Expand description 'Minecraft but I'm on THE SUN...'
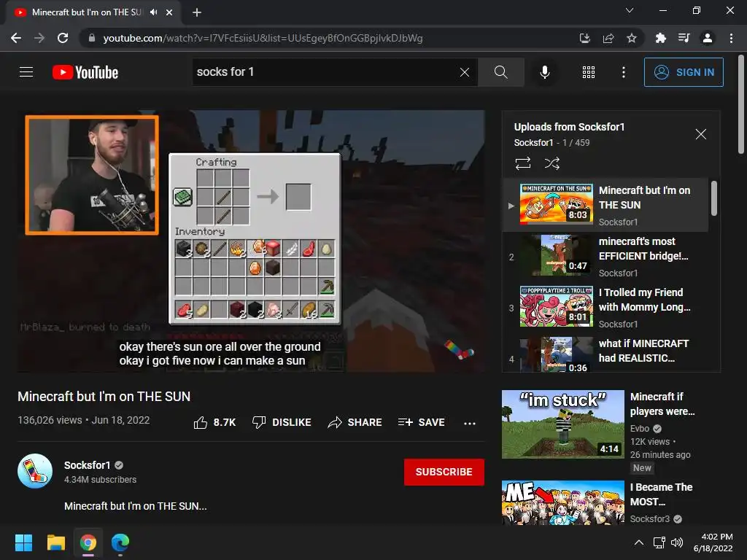 [x=135, y=506]
